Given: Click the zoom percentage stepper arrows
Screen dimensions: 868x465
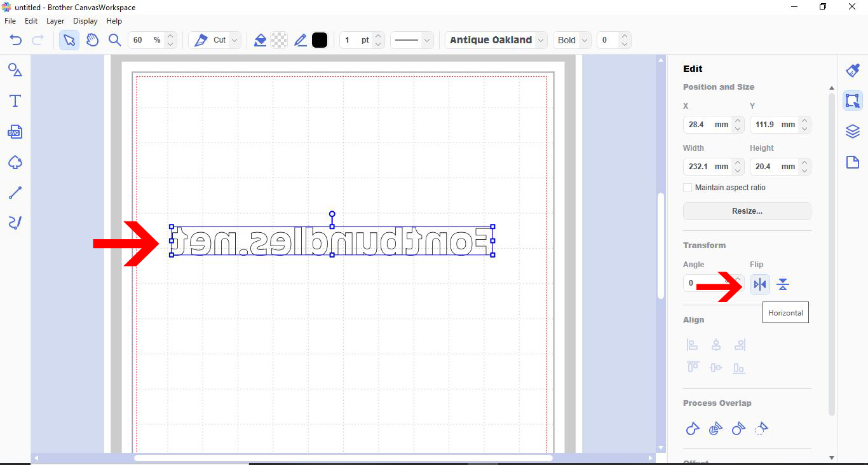Looking at the screenshot, I should tap(170, 40).
